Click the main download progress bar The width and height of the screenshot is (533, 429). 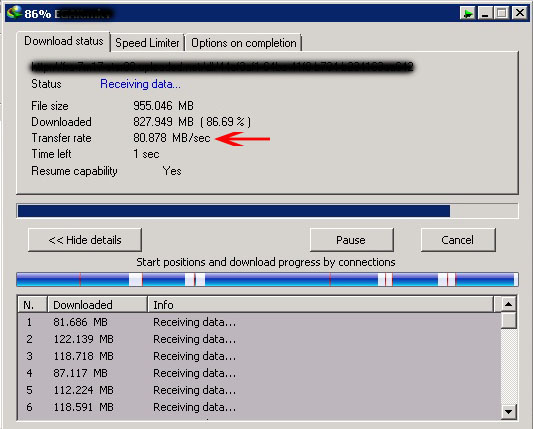pyautogui.click(x=267, y=211)
